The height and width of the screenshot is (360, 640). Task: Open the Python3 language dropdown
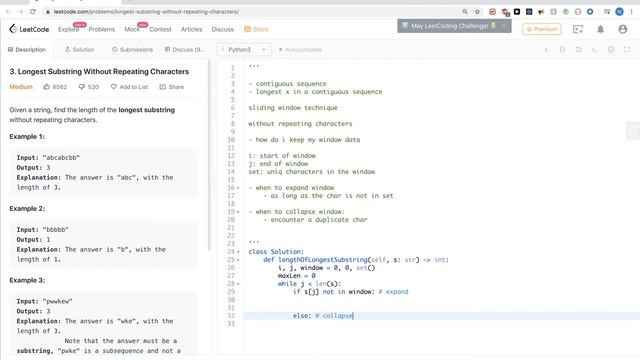click(244, 49)
